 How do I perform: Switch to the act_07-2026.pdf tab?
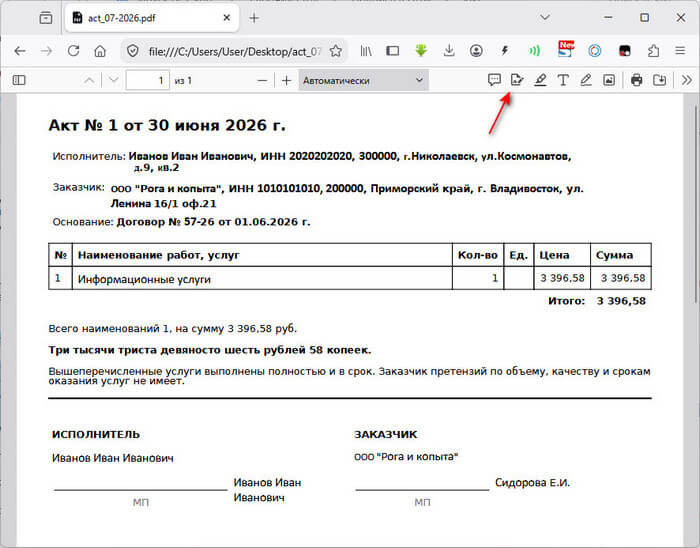[x=151, y=18]
